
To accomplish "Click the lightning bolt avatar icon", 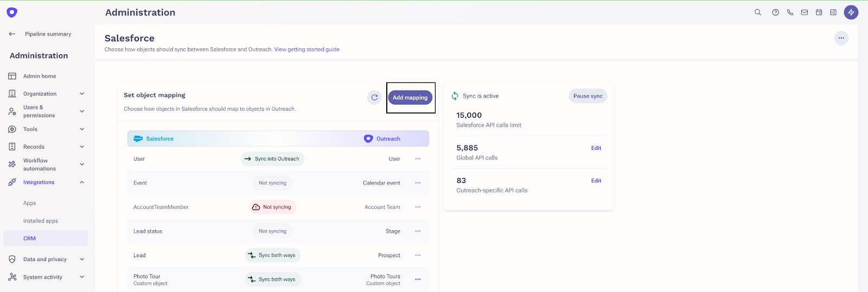I will 851,12.
